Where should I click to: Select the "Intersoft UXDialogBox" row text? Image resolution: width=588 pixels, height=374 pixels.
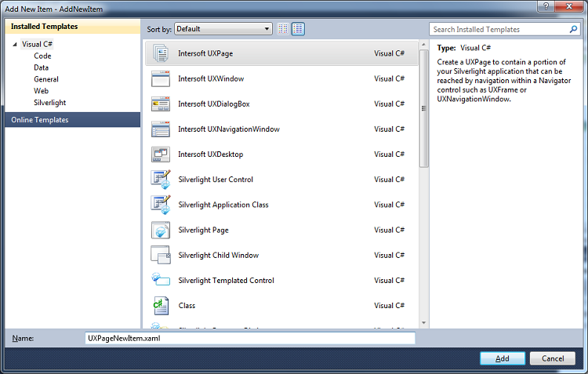[214, 104]
